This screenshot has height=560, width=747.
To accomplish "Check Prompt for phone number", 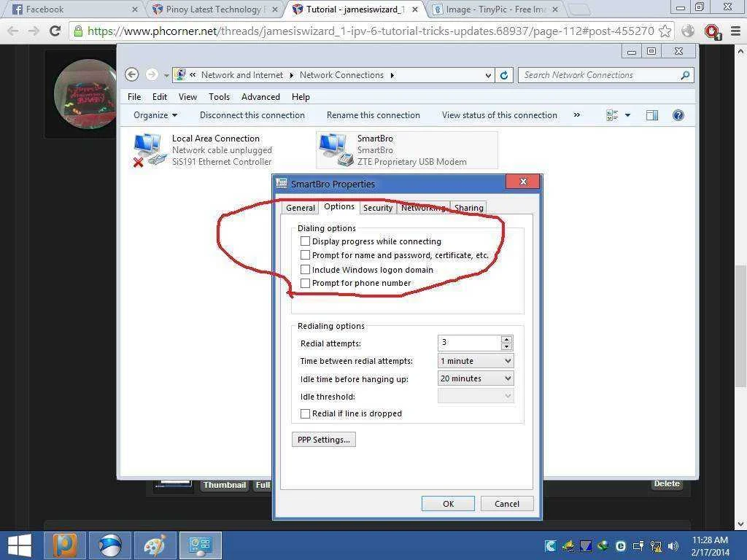I will [x=306, y=284].
